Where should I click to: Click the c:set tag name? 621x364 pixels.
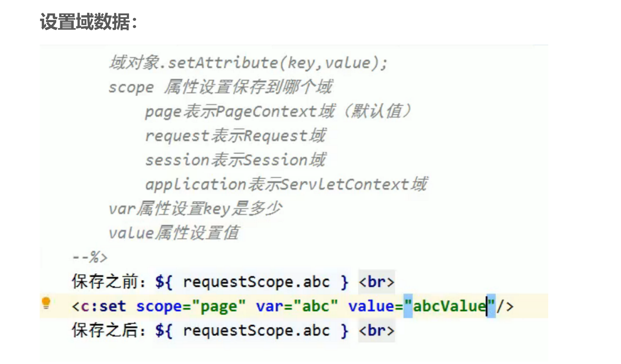pyautogui.click(x=103, y=306)
